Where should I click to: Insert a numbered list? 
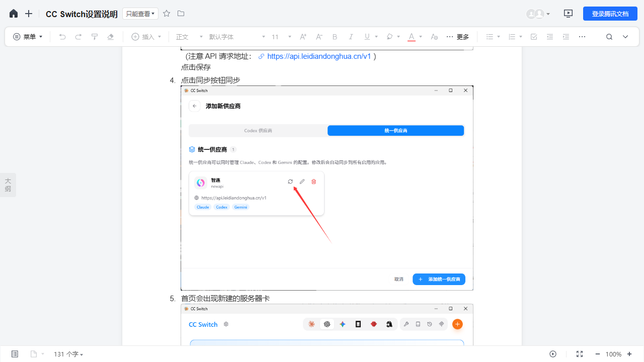click(512, 37)
